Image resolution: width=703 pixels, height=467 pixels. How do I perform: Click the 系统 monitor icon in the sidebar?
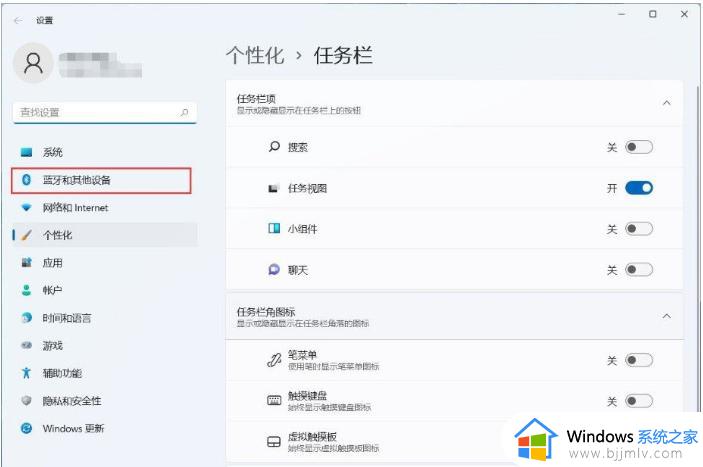tap(26, 152)
